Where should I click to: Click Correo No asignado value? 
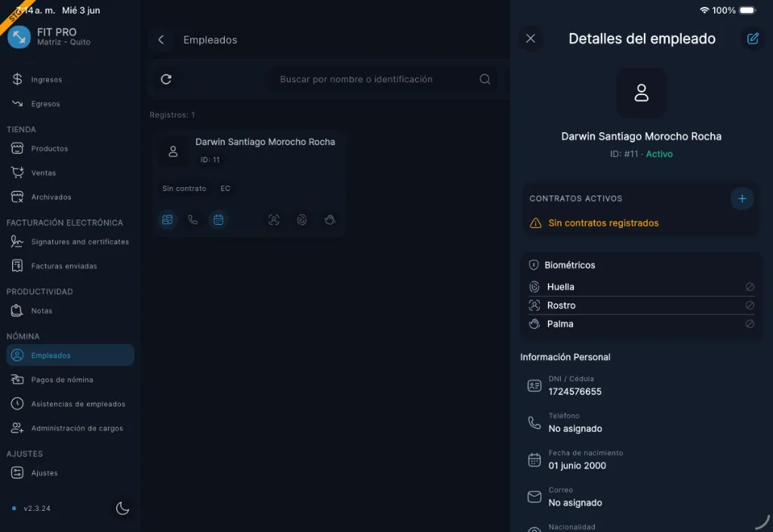[x=575, y=503]
